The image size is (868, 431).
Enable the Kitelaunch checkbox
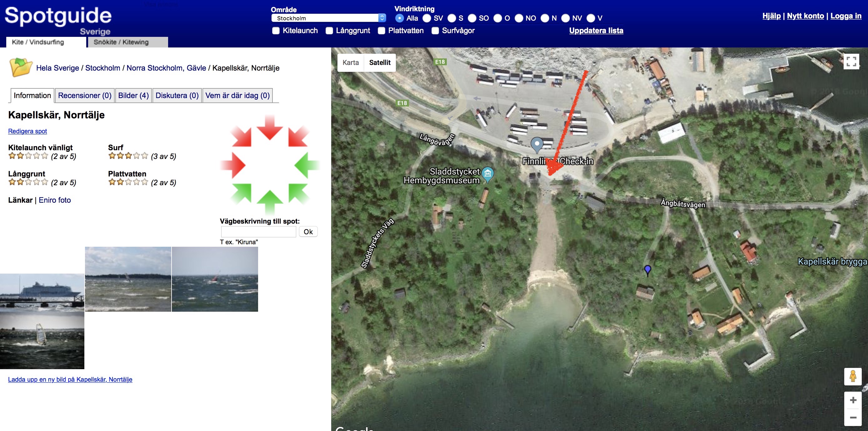coord(276,31)
